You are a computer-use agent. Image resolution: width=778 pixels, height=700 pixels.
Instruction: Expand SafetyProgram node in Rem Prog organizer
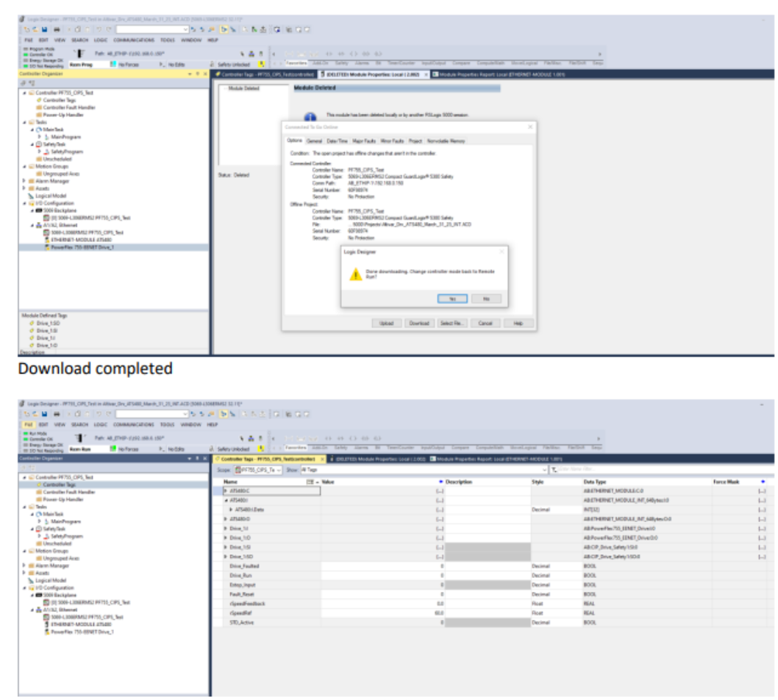(40, 151)
